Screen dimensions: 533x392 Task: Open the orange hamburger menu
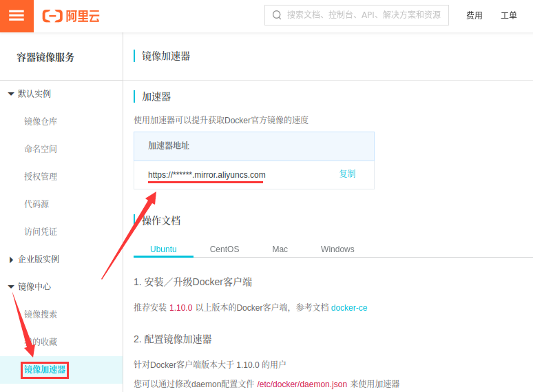(17, 16)
